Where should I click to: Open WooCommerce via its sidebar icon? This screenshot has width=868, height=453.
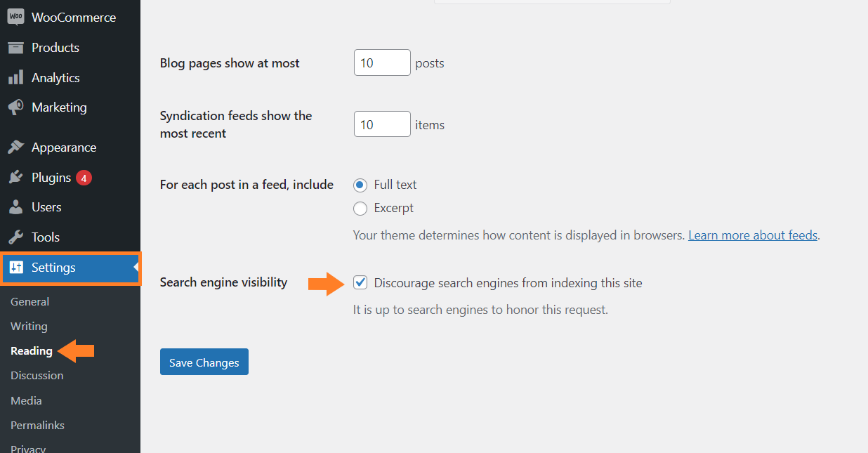click(x=15, y=18)
